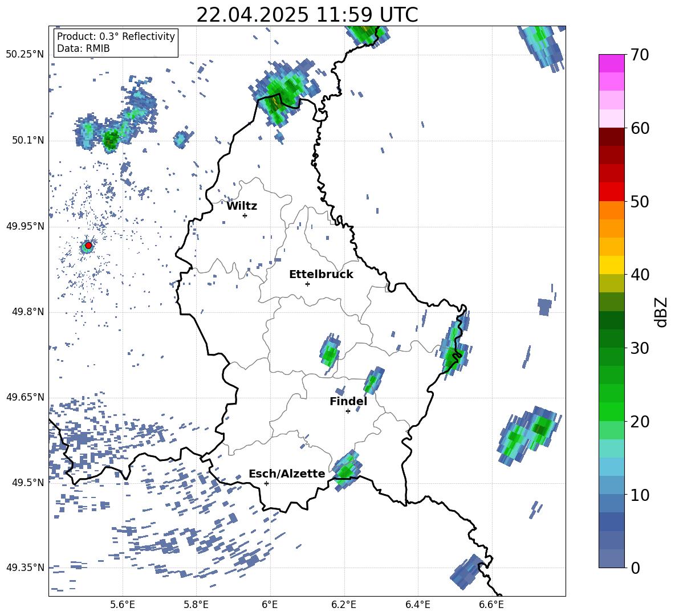This screenshot has width=675, height=616.
Task: Click the colorbar tick label 0
Action: pos(635,568)
